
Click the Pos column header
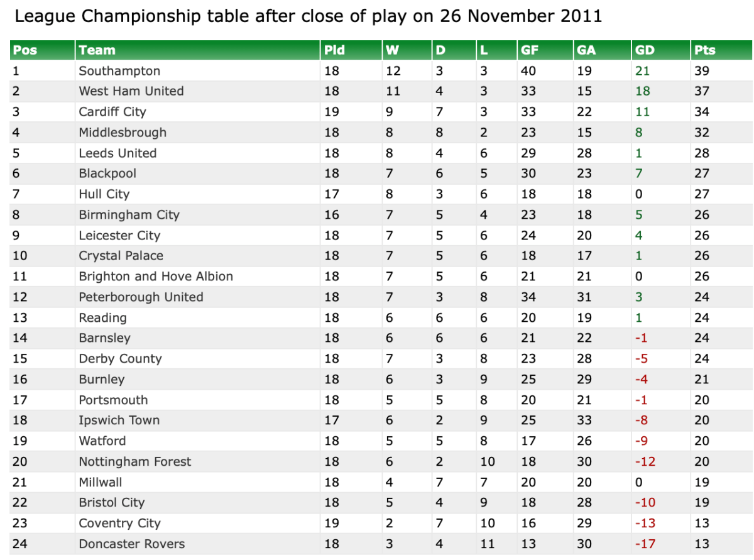pos(25,50)
